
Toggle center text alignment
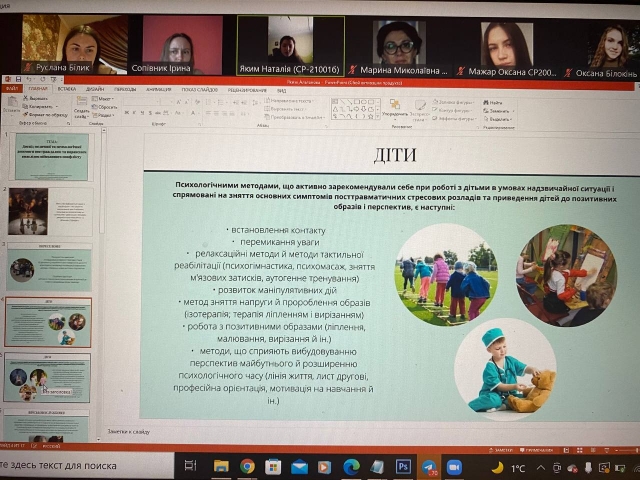click(217, 113)
